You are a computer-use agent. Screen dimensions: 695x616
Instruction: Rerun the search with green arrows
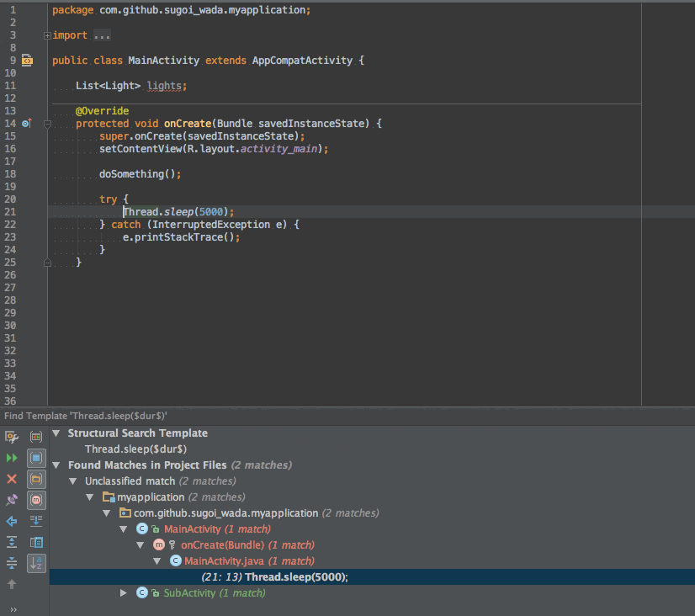(12, 458)
